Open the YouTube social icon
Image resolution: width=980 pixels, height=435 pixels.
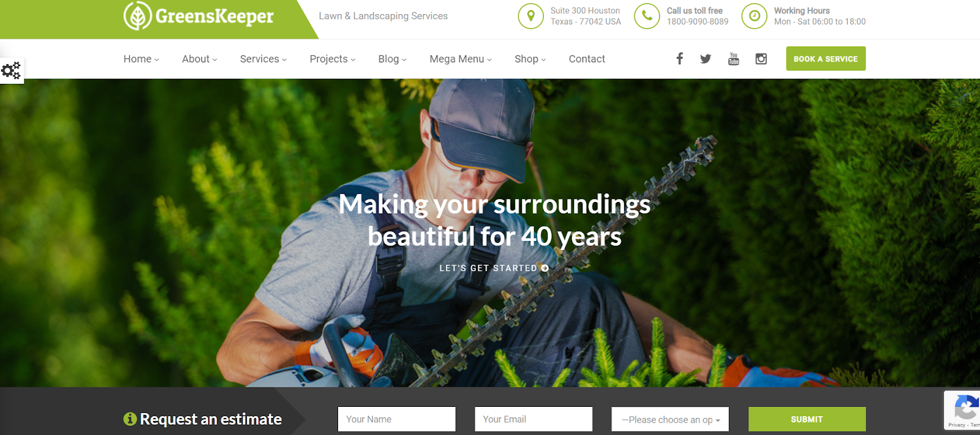(733, 59)
